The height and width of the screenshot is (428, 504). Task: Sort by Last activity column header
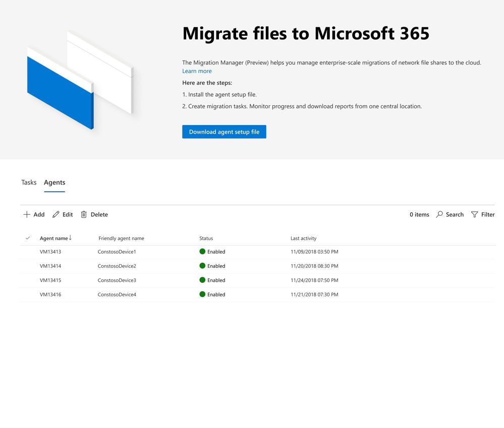pos(303,238)
